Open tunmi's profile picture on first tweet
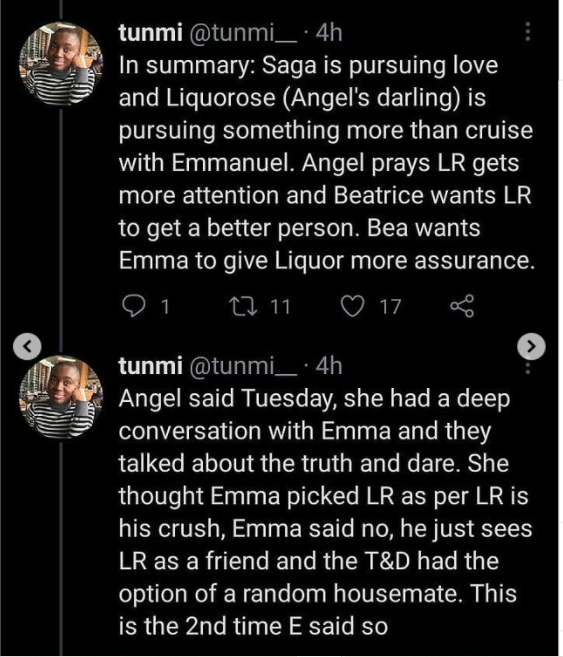 (61, 63)
